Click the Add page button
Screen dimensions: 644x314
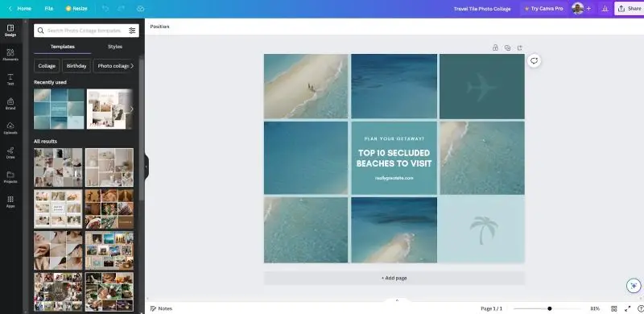click(x=394, y=278)
